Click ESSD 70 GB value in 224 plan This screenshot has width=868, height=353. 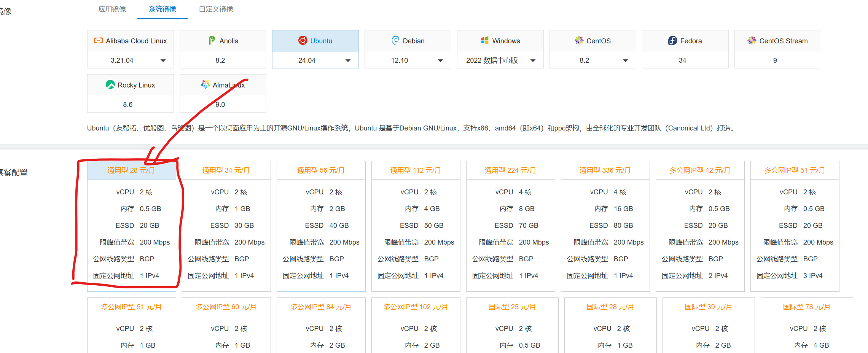(529, 226)
